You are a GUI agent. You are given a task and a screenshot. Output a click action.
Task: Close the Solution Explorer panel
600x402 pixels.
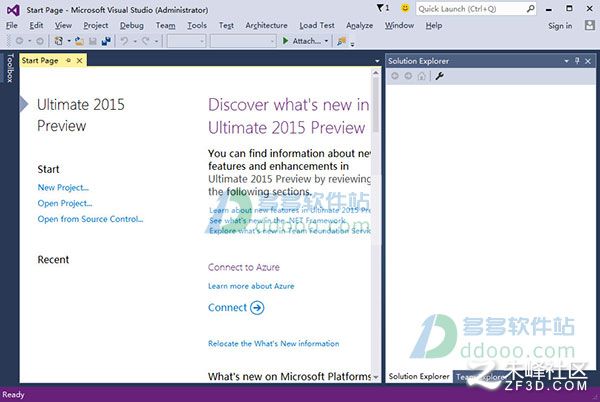click(x=588, y=61)
